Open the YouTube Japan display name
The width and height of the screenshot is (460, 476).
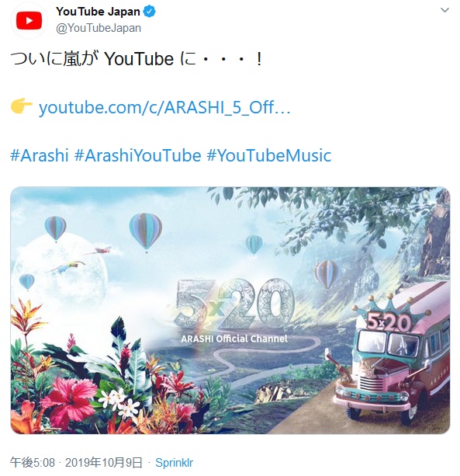tap(98, 12)
